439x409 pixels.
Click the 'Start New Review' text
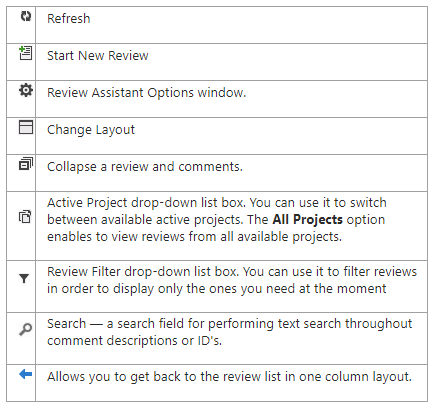(x=98, y=55)
